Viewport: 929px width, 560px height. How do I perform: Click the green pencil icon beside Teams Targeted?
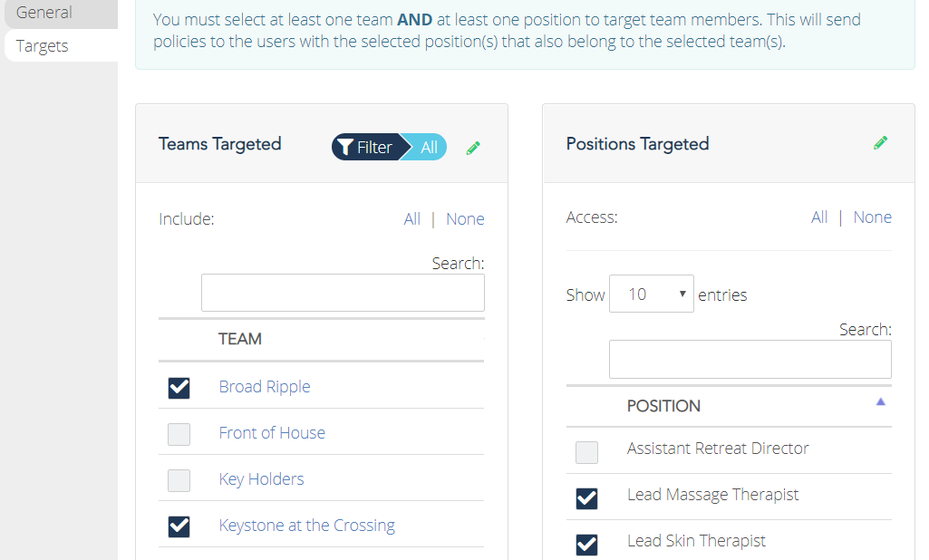click(x=473, y=148)
